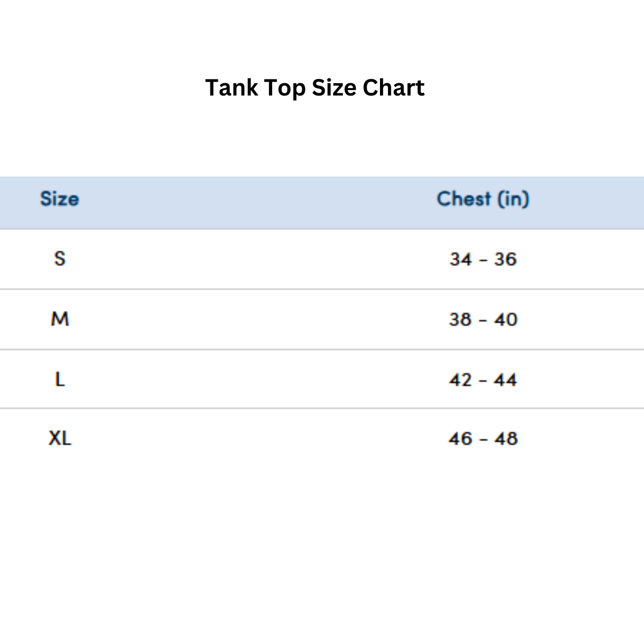This screenshot has width=644, height=644.
Task: Select the L size cell
Action: pos(60,380)
